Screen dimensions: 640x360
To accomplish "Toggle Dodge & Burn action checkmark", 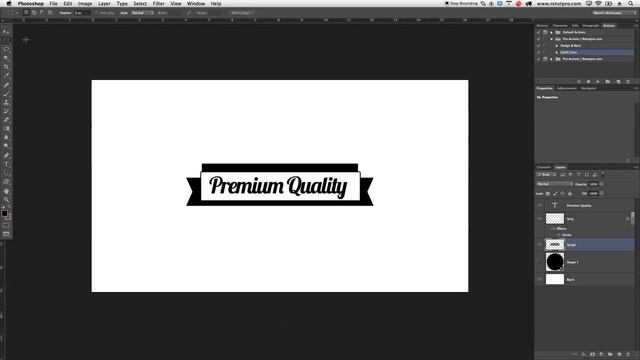I will point(538,46).
